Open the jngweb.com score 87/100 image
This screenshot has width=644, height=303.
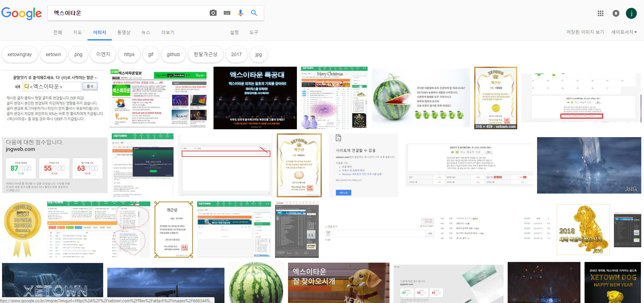pos(55,165)
